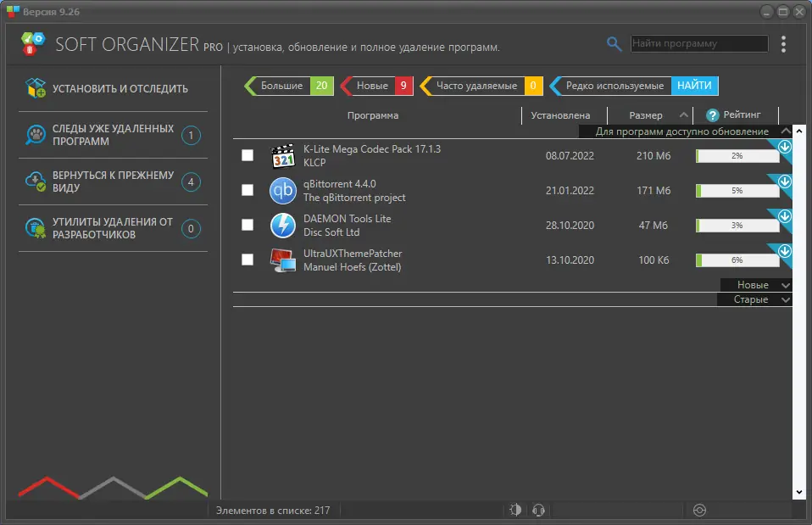
Task: Check the qBittorrent 4.4.0 checkbox
Action: coord(247,190)
